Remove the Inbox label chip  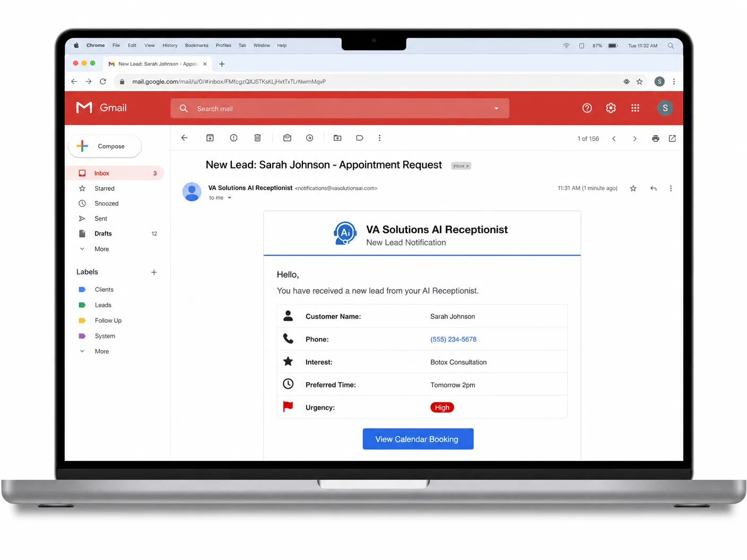(467, 166)
